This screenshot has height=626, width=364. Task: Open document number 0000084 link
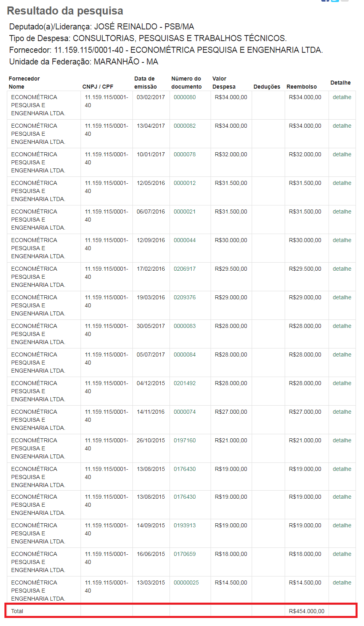[x=185, y=354]
